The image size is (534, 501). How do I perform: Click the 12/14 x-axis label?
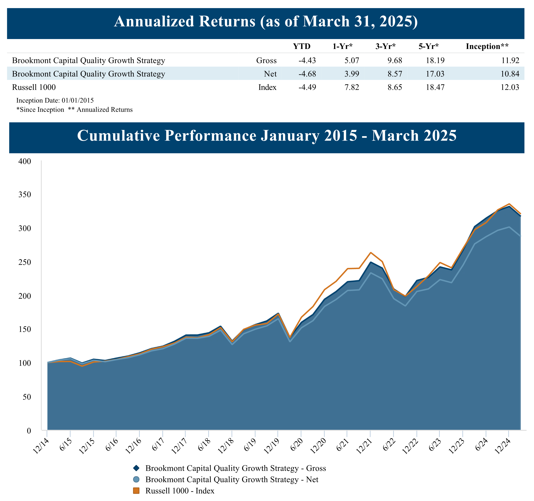click(x=41, y=445)
